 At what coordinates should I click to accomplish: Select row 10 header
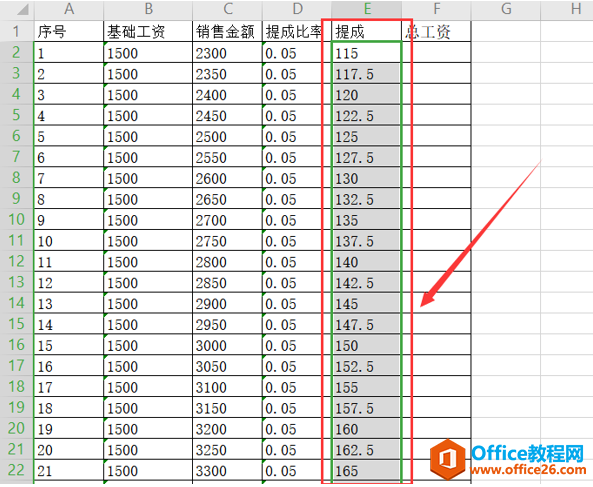click(17, 219)
